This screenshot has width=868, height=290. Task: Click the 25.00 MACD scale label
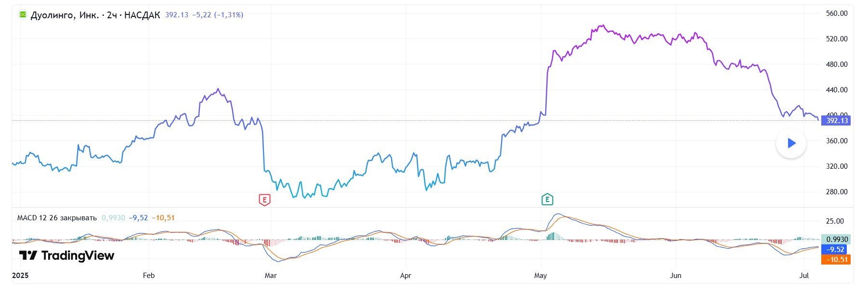tap(835, 221)
